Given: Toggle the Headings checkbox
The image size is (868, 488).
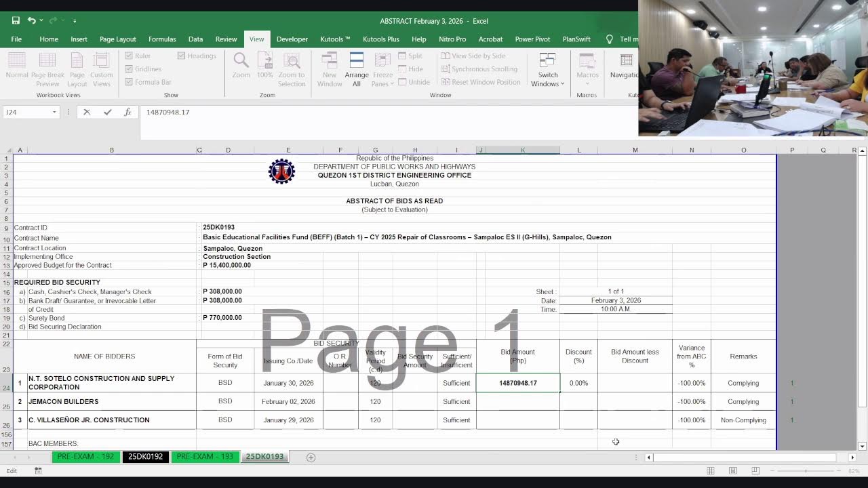Looking at the screenshot, I should point(182,56).
